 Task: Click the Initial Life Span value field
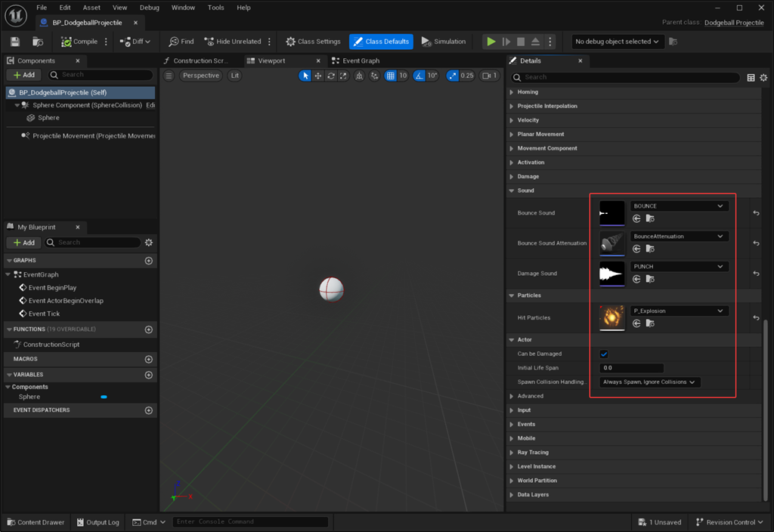(632, 368)
